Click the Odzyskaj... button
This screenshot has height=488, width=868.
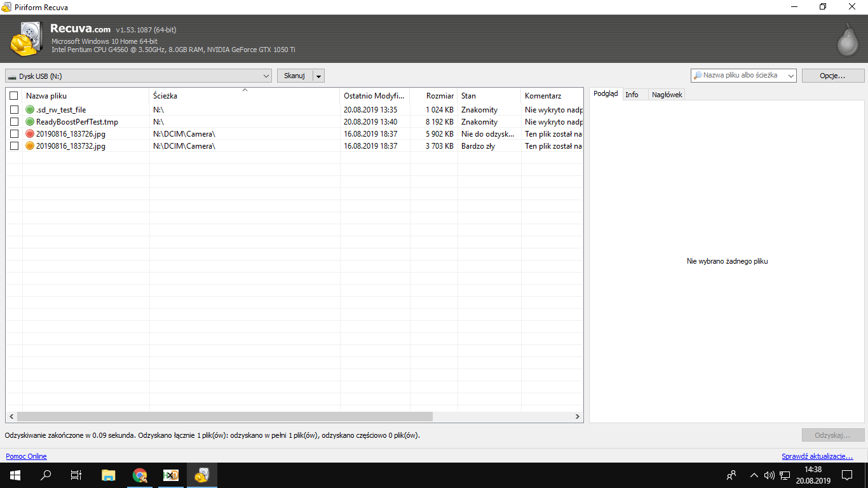[x=833, y=435]
